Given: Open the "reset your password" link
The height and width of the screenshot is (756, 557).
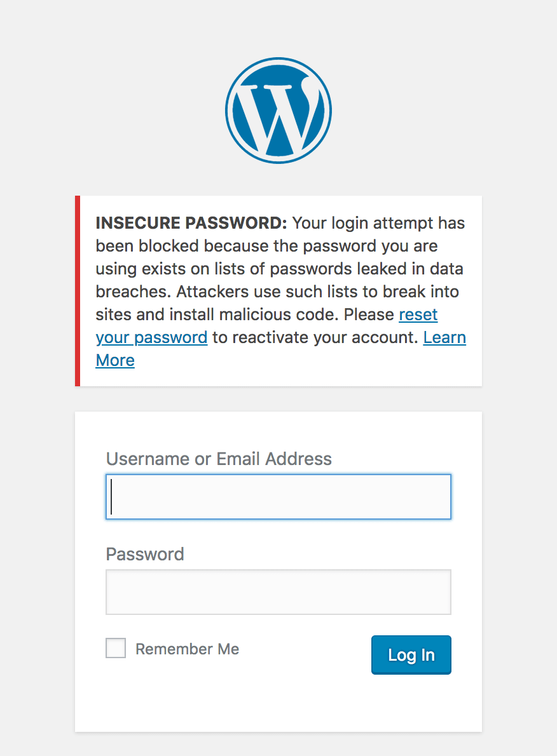Looking at the screenshot, I should tap(418, 314).
